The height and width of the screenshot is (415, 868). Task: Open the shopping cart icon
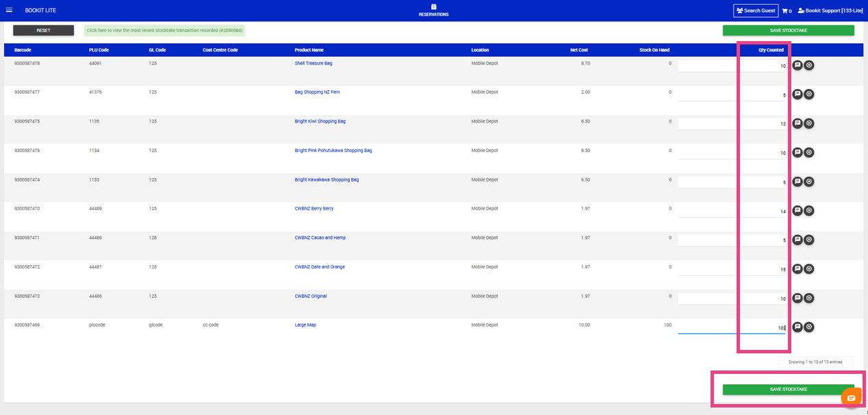[787, 10]
